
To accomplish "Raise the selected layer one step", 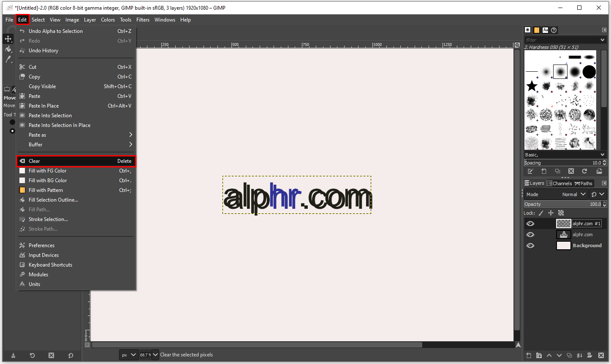I will 549,356.
